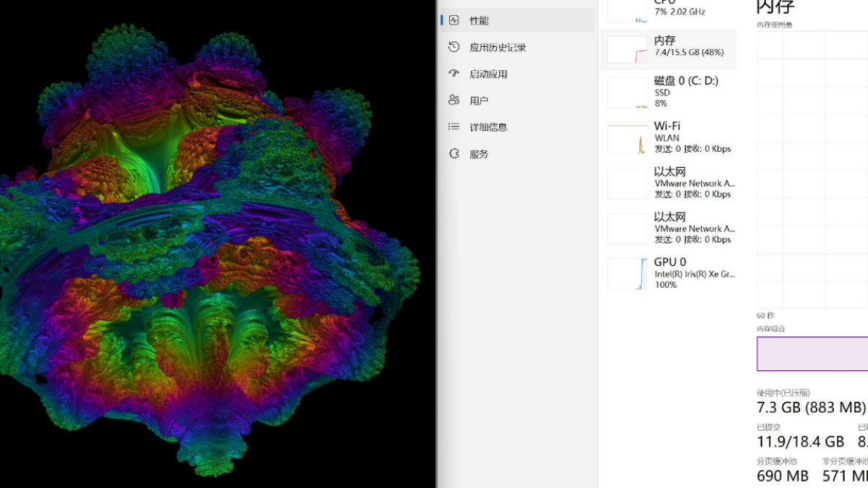868x488 pixels.
Task: Click the Details (详细信息) list icon
Action: pyautogui.click(x=454, y=127)
